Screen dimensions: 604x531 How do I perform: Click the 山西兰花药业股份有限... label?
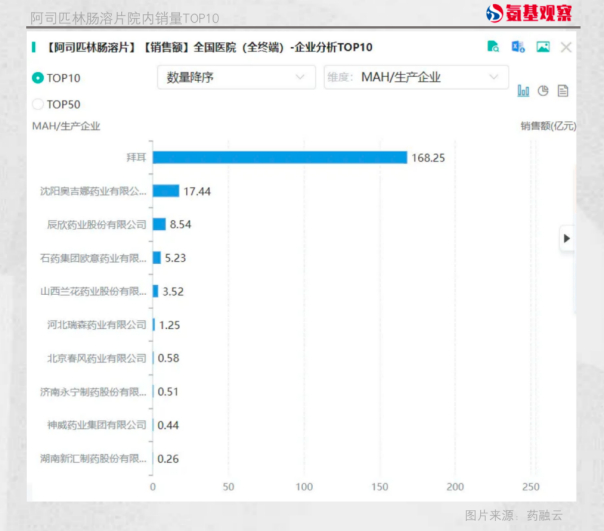click(x=93, y=291)
